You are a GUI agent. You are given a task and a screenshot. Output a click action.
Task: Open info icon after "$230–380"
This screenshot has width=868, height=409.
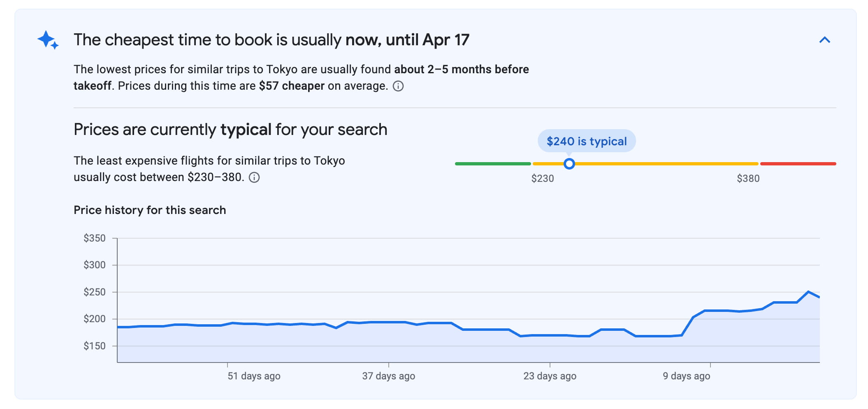[254, 177]
